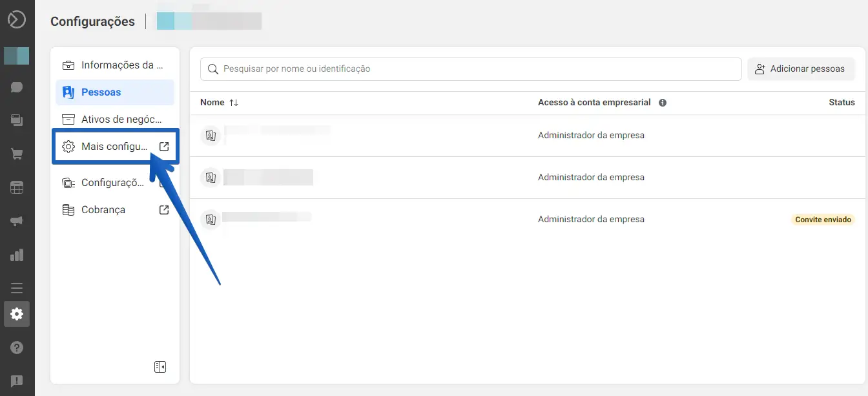The height and width of the screenshot is (396, 868).
Task: Open the Help question mark icon
Action: [x=17, y=348]
